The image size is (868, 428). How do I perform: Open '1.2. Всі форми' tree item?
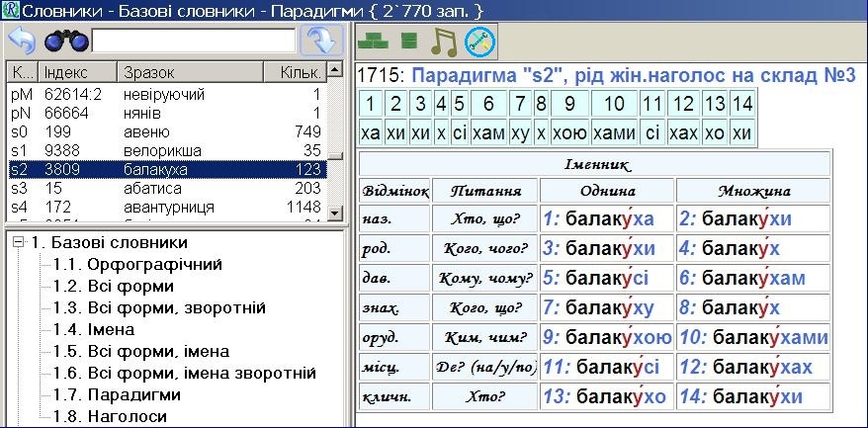point(114,287)
